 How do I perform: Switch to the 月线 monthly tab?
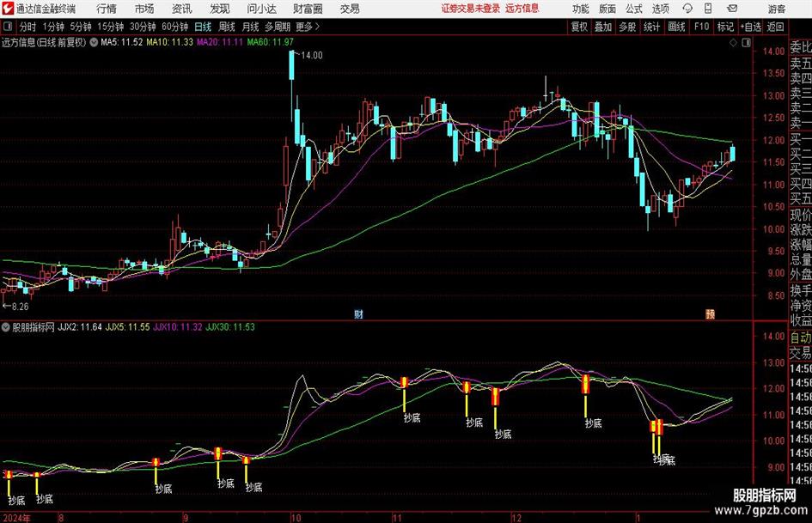pos(250,27)
